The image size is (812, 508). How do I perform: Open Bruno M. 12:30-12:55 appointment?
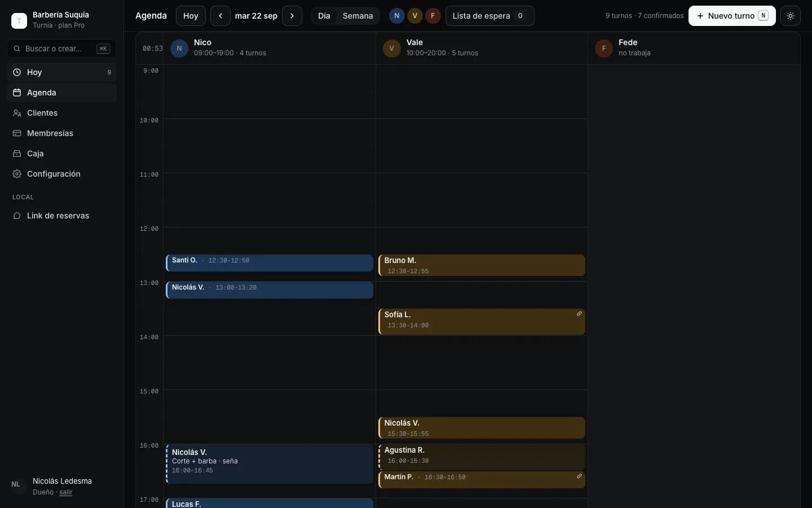[x=482, y=265]
